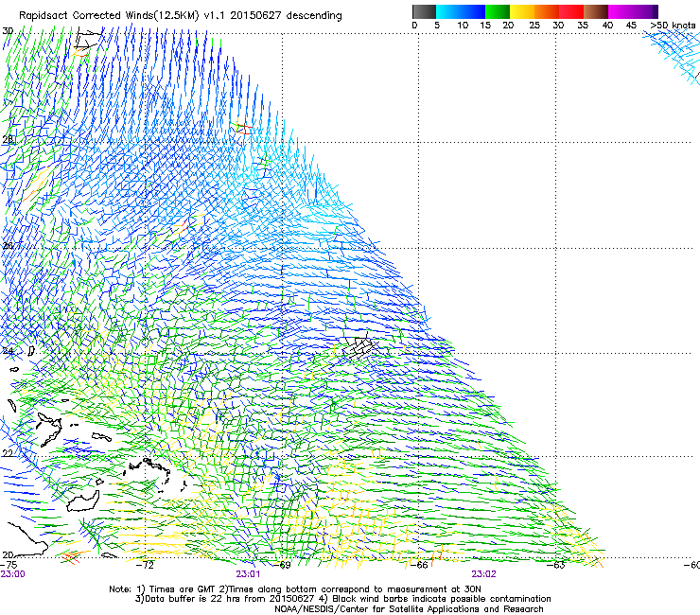Select the gray 0-5 knots legend swatch
This screenshot has height=615, width=700.
point(424,11)
